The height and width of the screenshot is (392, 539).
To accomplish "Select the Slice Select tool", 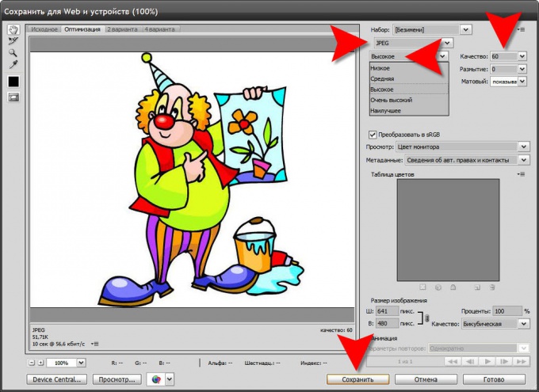I will coord(13,41).
